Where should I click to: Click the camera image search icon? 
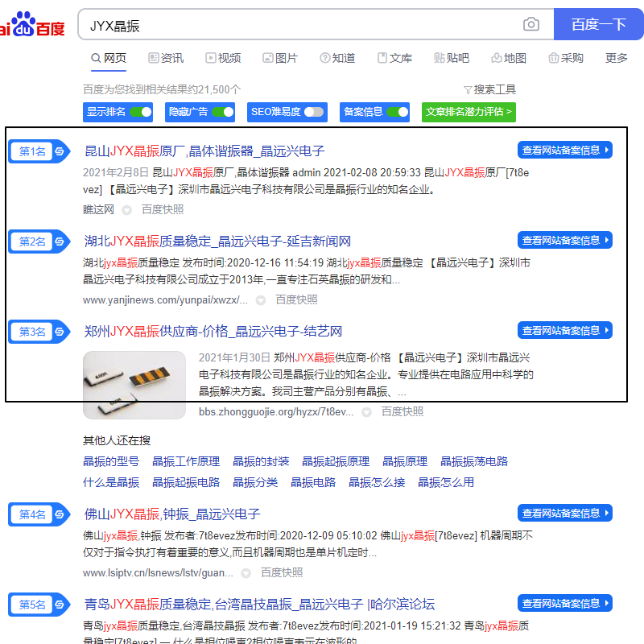pyautogui.click(x=531, y=24)
